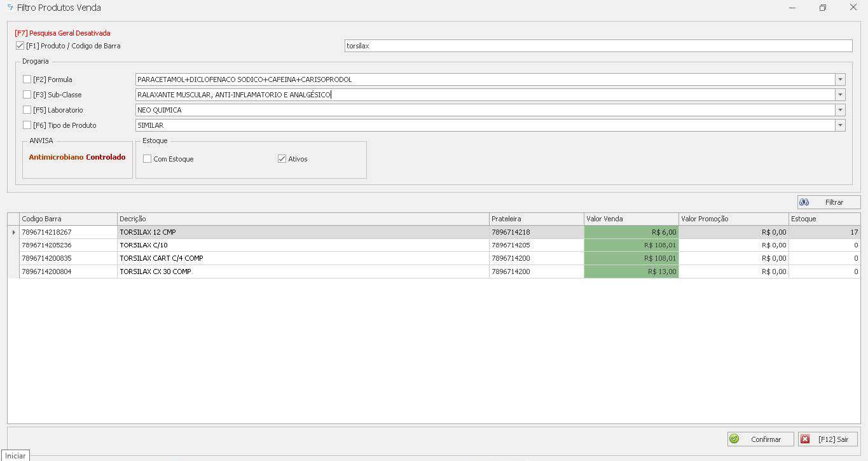The image size is (868, 461).
Task: Sort by Codigo Barra column header
Action: [x=68, y=219]
